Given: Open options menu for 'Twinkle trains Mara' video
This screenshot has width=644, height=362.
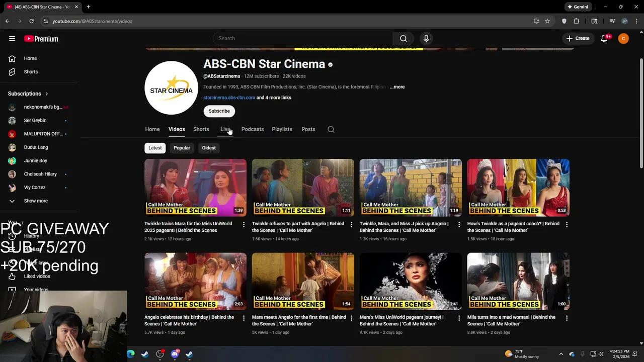Looking at the screenshot, I should (244, 224).
